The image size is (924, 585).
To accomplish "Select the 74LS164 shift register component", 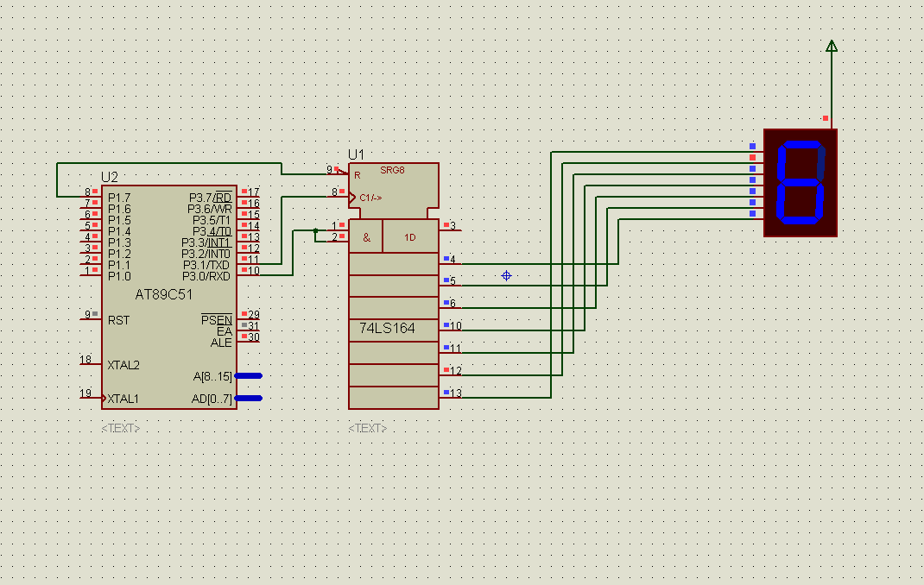I will 394,286.
